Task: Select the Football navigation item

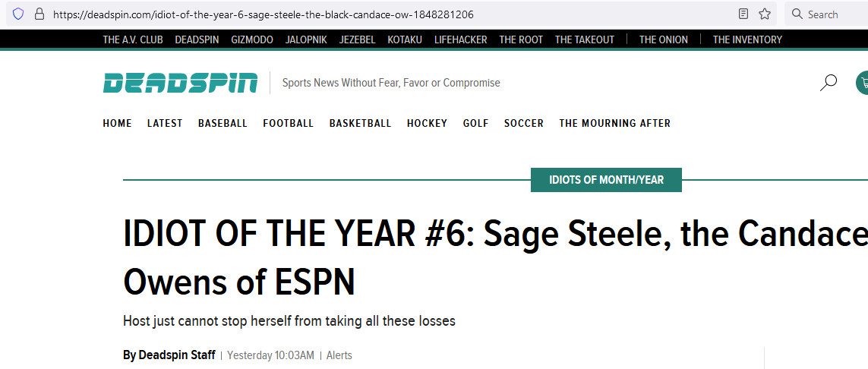Action: pyautogui.click(x=288, y=123)
